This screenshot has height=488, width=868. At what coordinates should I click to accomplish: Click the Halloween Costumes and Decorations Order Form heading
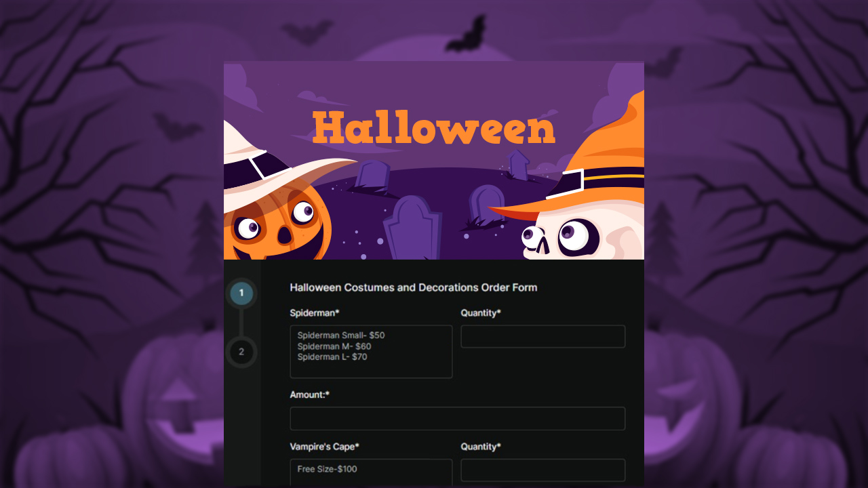(413, 287)
